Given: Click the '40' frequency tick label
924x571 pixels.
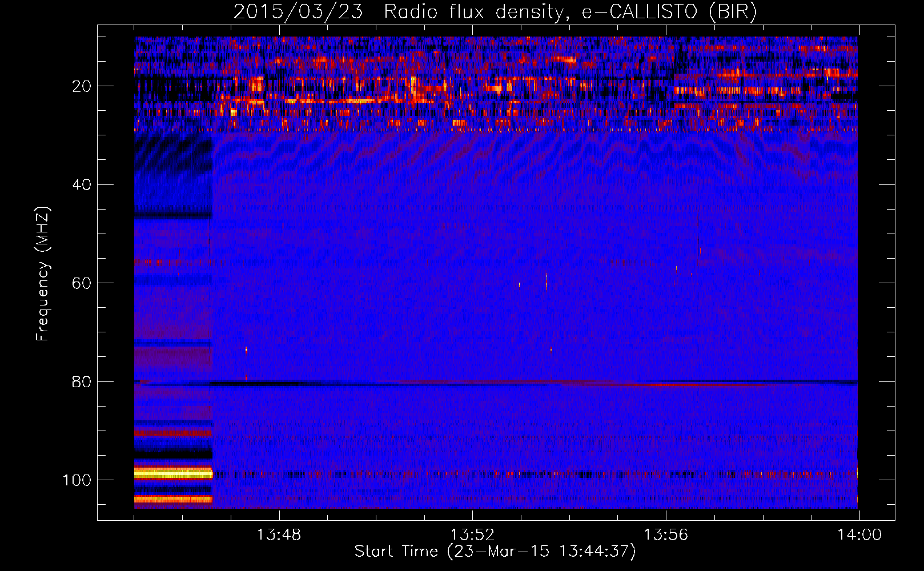Looking at the screenshot, I should coord(82,185).
